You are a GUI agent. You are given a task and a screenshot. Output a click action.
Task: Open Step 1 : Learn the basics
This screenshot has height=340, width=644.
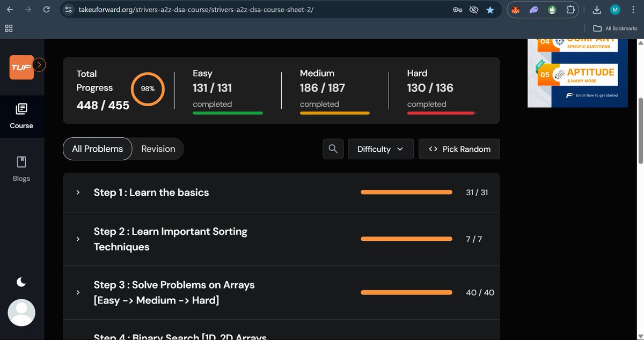point(151,193)
